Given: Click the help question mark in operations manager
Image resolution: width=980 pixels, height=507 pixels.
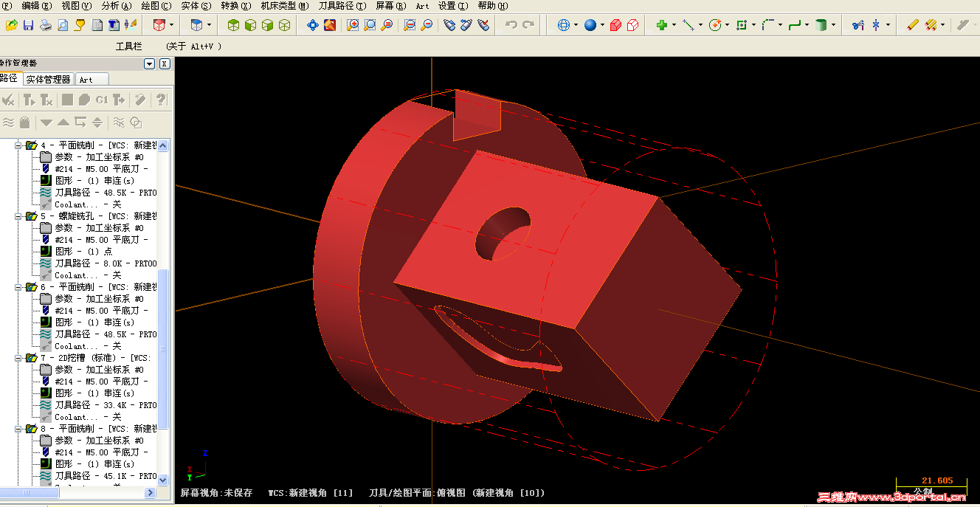Looking at the screenshot, I should (x=161, y=100).
